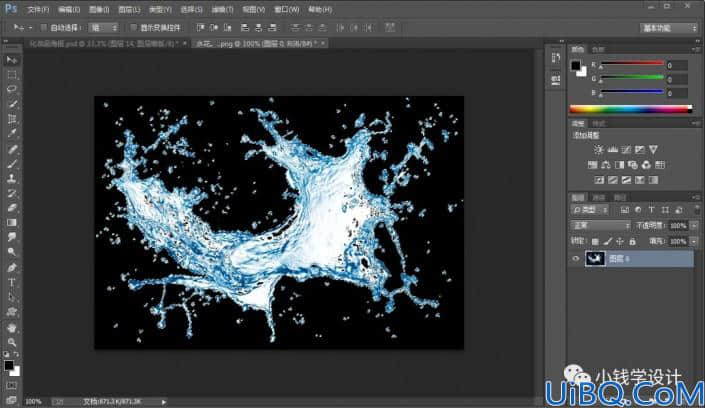This screenshot has width=705, height=408.
Task: Select the Brush tool
Action: pyautogui.click(x=12, y=164)
